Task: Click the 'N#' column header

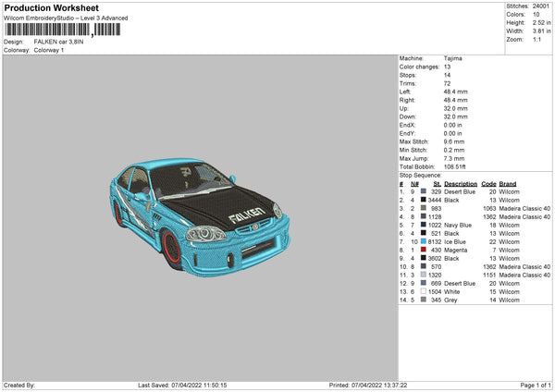Action: point(414,184)
